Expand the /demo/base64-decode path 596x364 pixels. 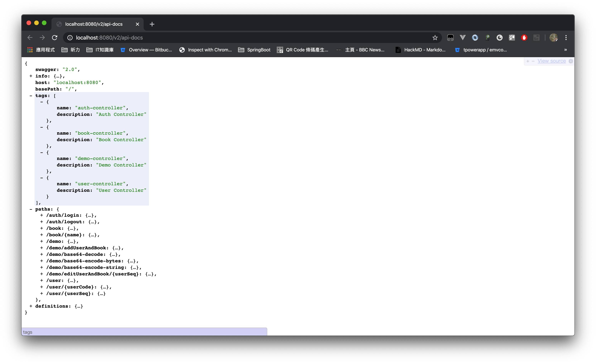[x=42, y=254]
